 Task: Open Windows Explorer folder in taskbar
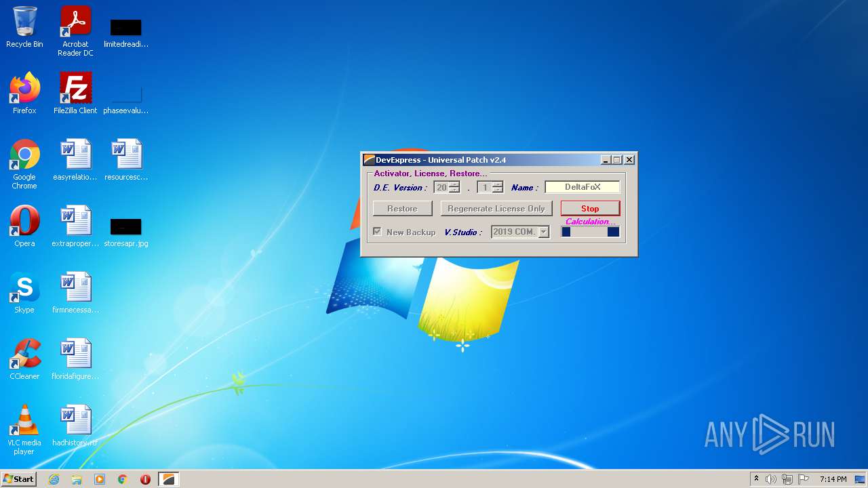[77, 479]
